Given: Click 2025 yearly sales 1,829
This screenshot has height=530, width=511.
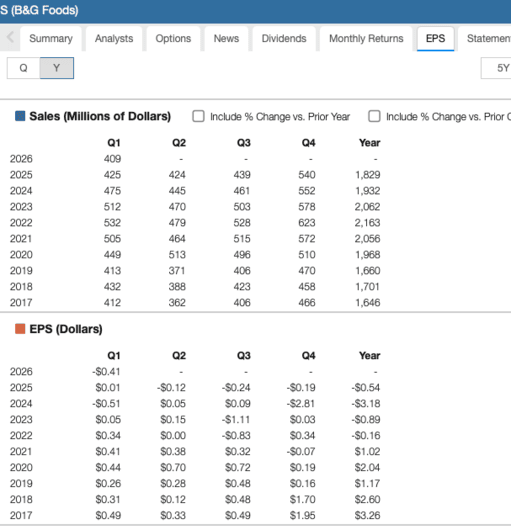Looking at the screenshot, I should 367,175.
